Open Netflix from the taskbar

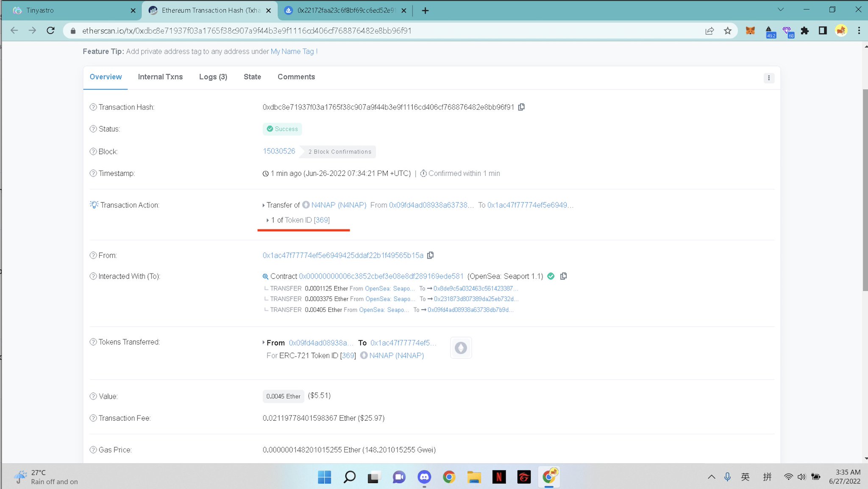(x=499, y=477)
